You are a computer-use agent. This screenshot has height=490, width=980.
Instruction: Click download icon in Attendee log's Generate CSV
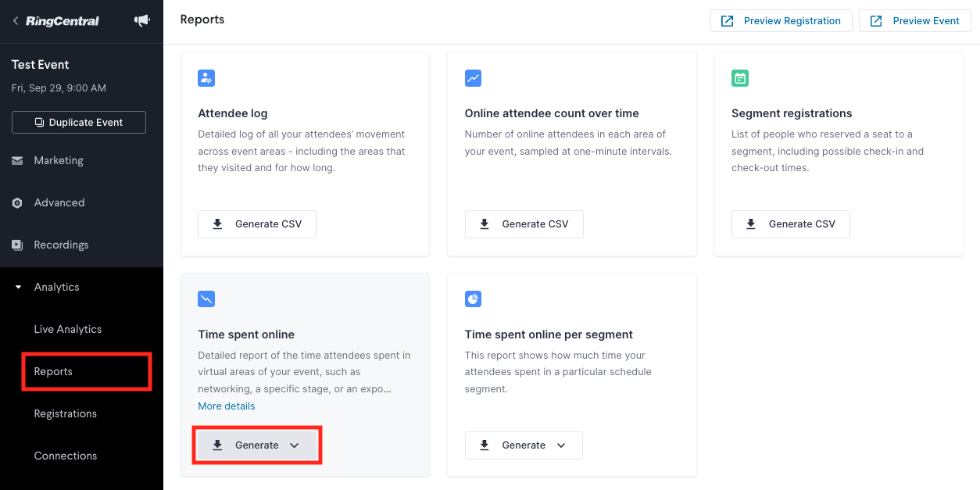click(x=217, y=224)
